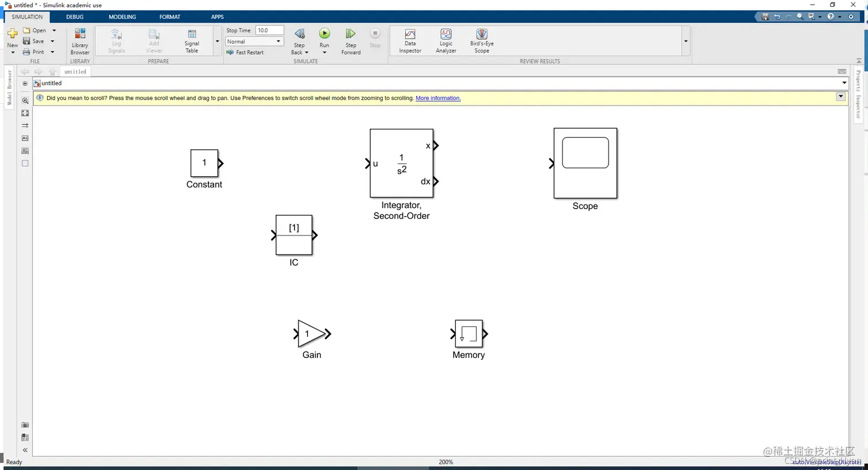Click the Stop Time input field
868x470 pixels.
click(x=270, y=30)
